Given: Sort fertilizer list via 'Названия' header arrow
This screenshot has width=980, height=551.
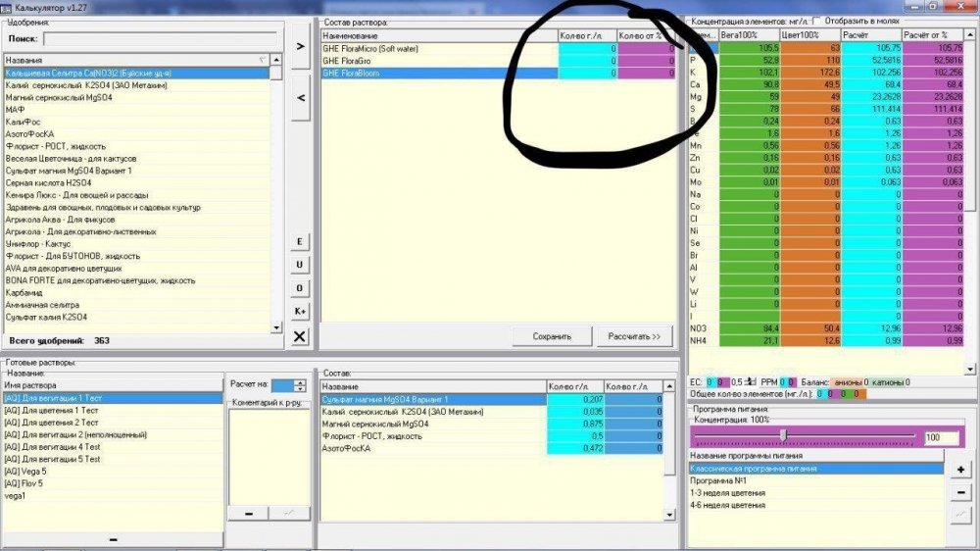Looking at the screenshot, I should pos(262,60).
